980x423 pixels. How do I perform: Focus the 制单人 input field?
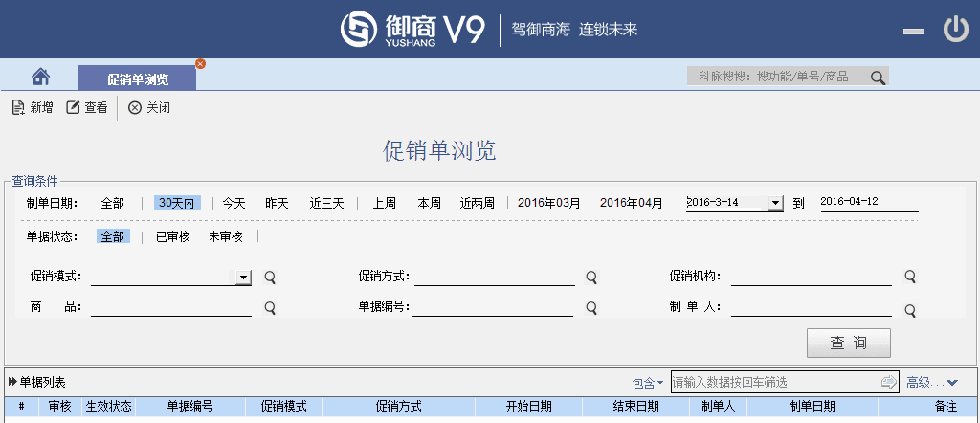(x=812, y=308)
